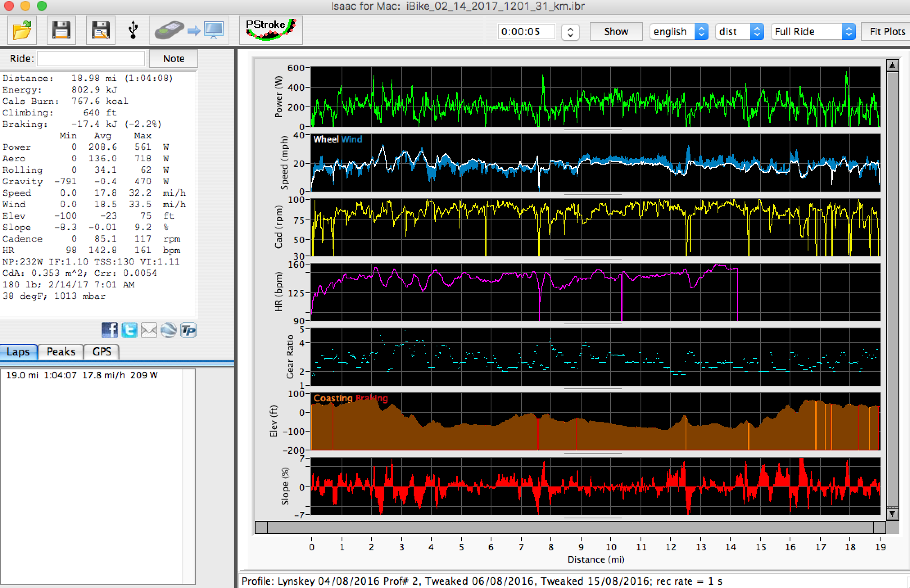Switch to the Peaks tab
The image size is (910, 588).
[x=61, y=352]
